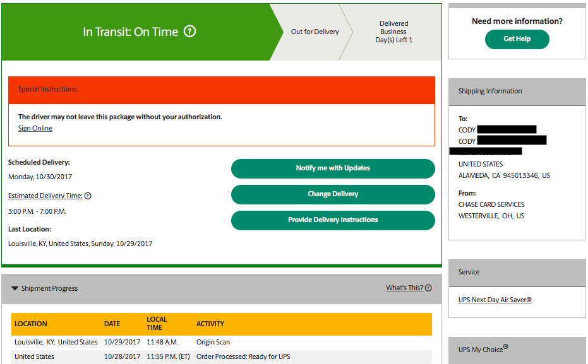Open the Sign Online link
Screen dimensions: 588x364
[35, 129]
